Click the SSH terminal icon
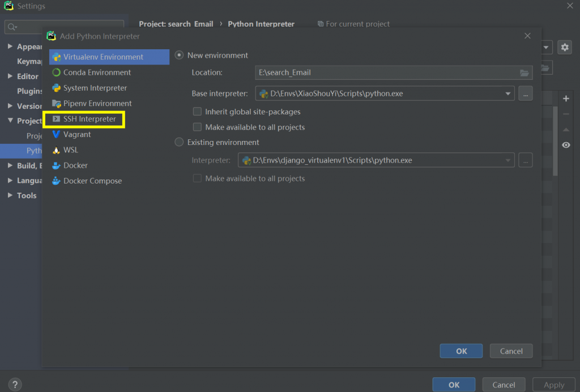Image resolution: width=580 pixels, height=392 pixels. (x=56, y=119)
